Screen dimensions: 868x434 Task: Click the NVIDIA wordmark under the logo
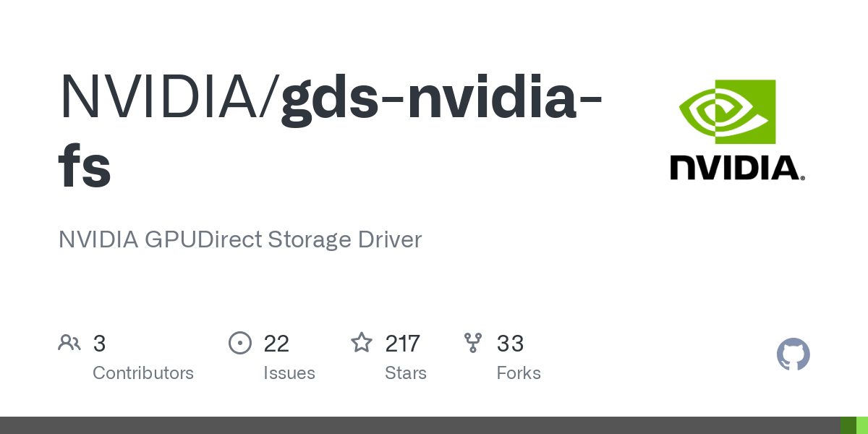(x=737, y=167)
